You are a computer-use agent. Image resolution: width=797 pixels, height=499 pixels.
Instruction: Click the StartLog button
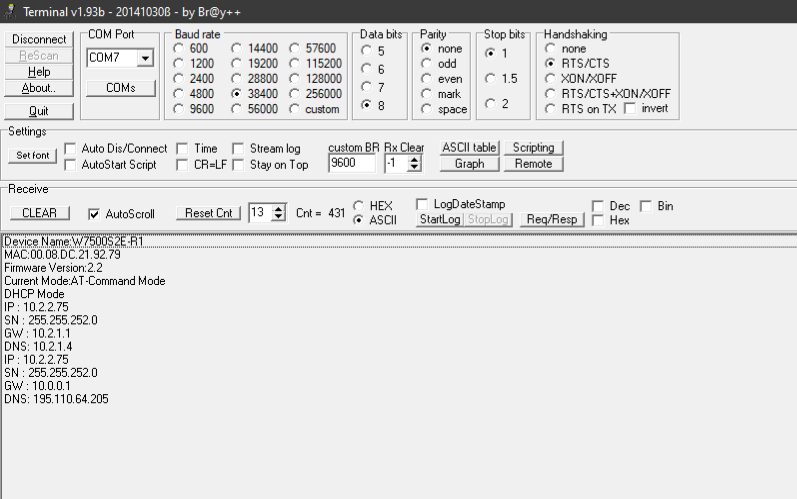point(440,220)
